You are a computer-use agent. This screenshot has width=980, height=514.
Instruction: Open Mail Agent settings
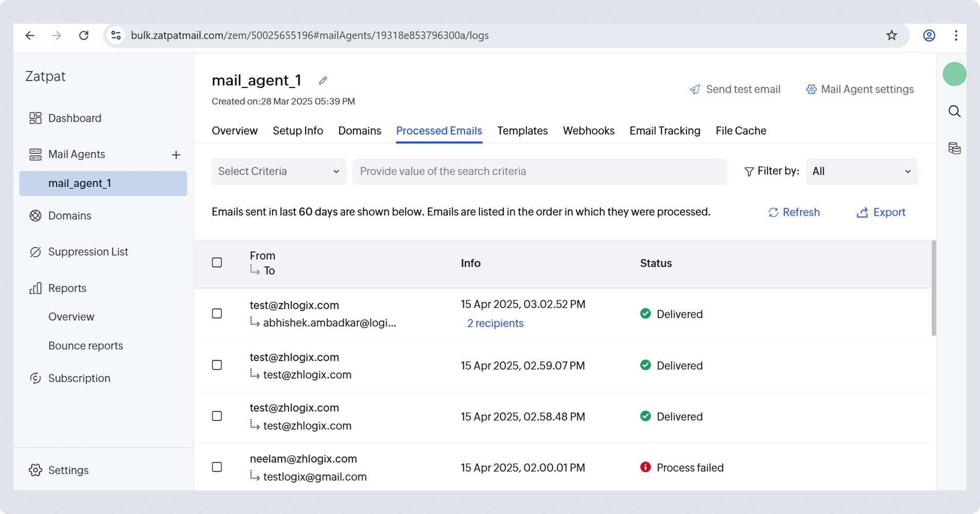click(x=860, y=89)
